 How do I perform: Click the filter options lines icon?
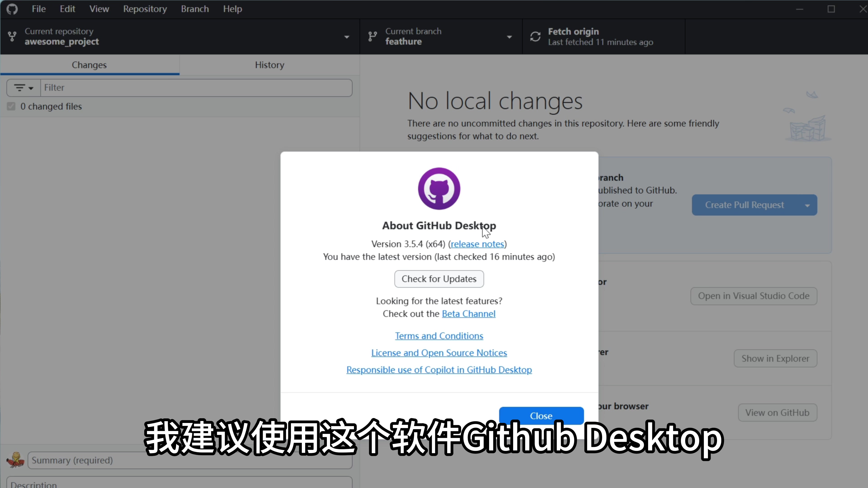pyautogui.click(x=20, y=88)
